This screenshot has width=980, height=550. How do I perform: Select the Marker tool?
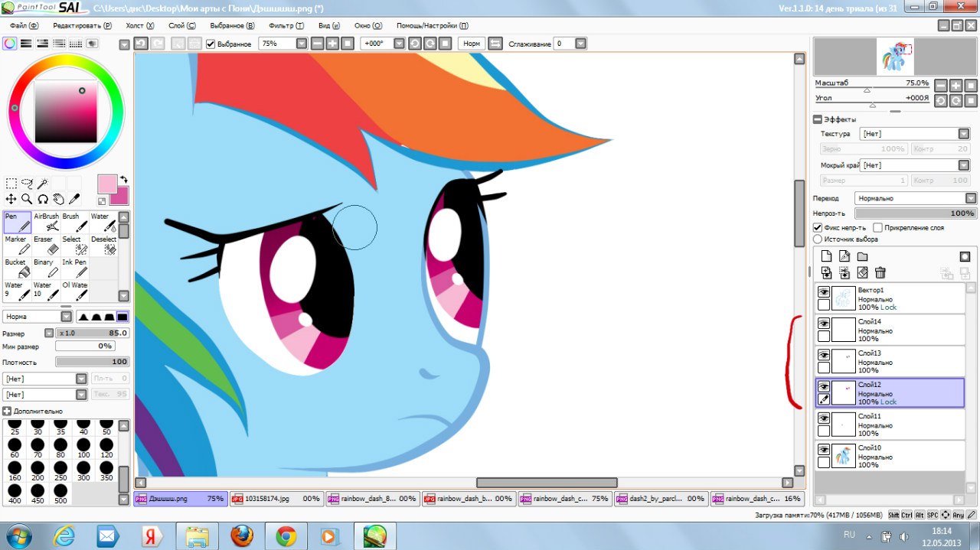coord(17,245)
